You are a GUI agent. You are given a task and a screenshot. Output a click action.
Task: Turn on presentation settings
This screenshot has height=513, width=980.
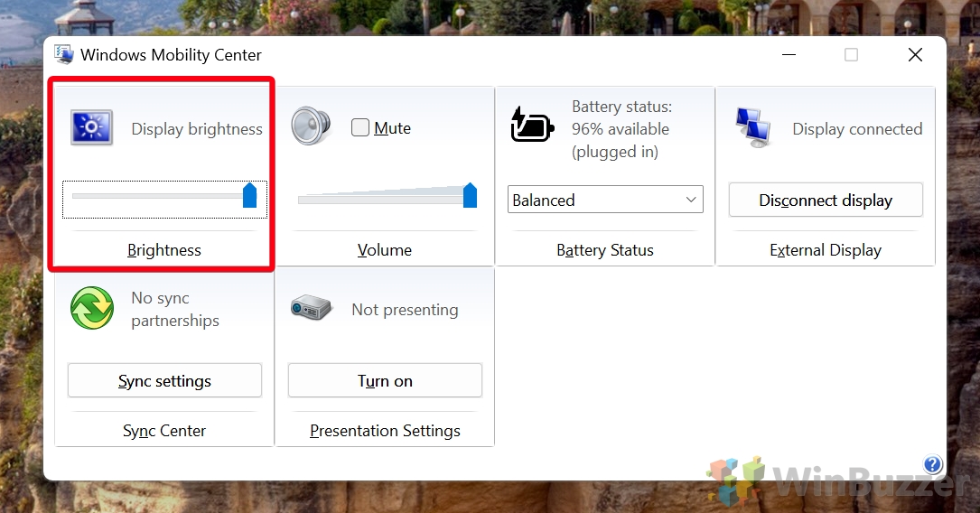coord(385,380)
